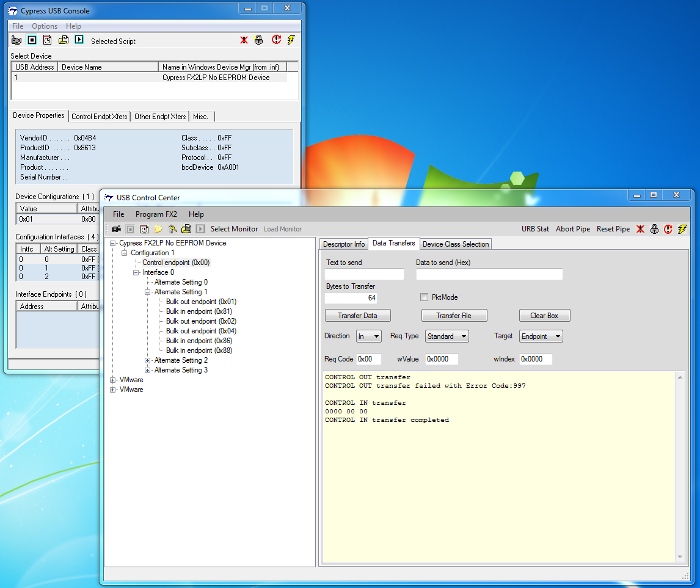Click clock script icon in USB Control Center toolbar
The image size is (700, 588).
(x=144, y=229)
